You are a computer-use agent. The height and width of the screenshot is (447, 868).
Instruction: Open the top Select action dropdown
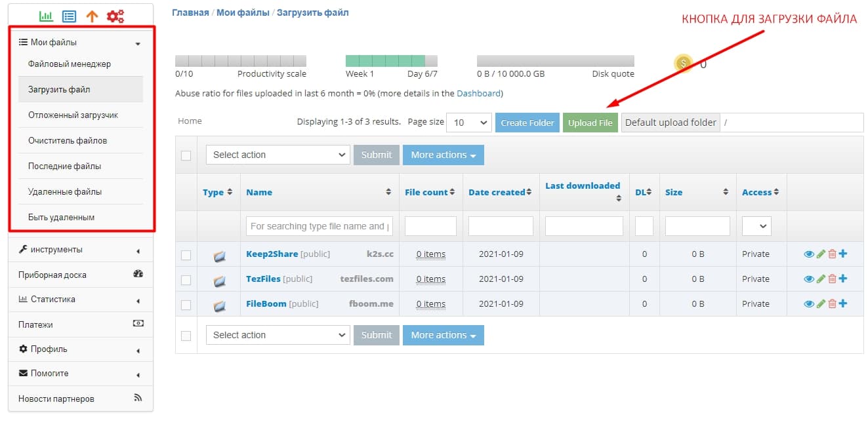(278, 155)
